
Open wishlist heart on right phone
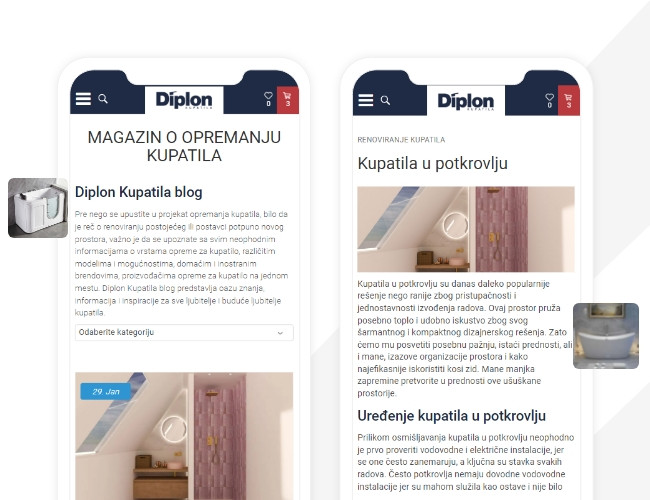coord(549,100)
